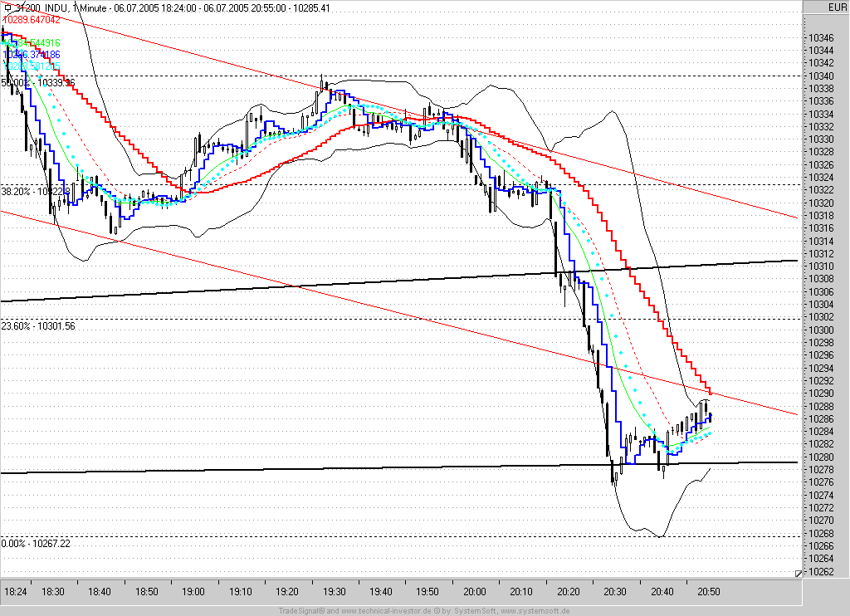Image resolution: width=850 pixels, height=616 pixels.
Task: Click the 20:20 time axis label
Action: tap(568, 592)
